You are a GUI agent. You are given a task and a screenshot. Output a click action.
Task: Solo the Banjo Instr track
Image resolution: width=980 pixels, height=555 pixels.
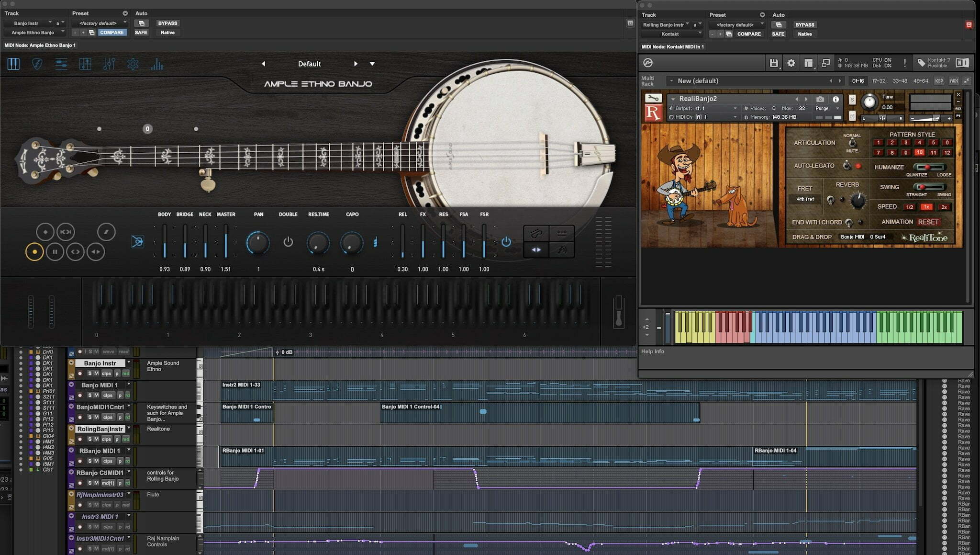pyautogui.click(x=89, y=374)
